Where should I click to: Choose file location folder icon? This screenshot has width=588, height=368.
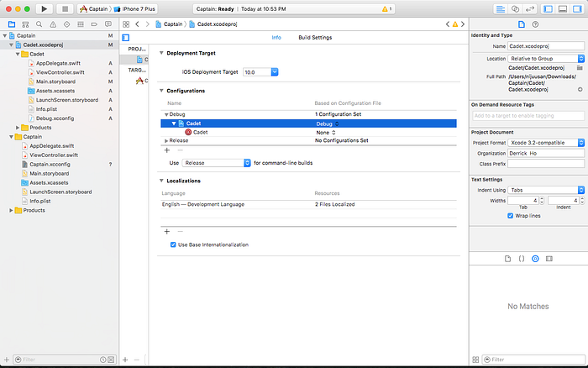[580, 68]
